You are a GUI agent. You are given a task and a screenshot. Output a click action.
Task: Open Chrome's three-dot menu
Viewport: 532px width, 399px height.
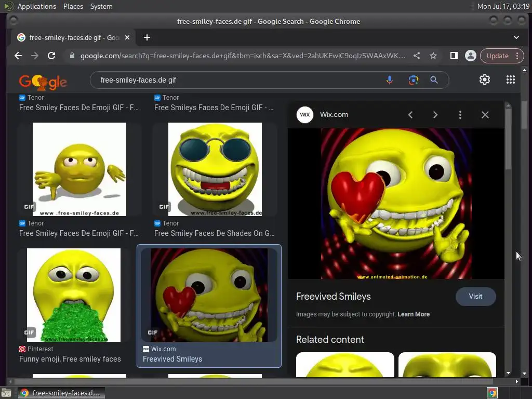coord(517,56)
